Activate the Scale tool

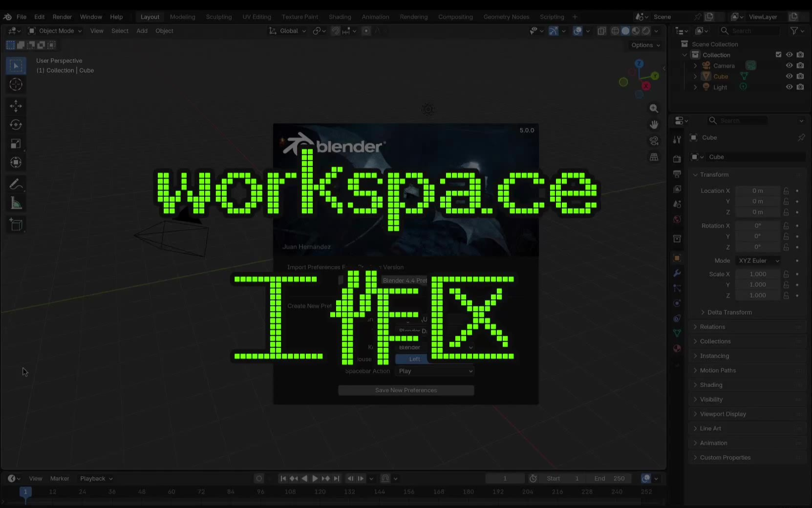point(16,144)
